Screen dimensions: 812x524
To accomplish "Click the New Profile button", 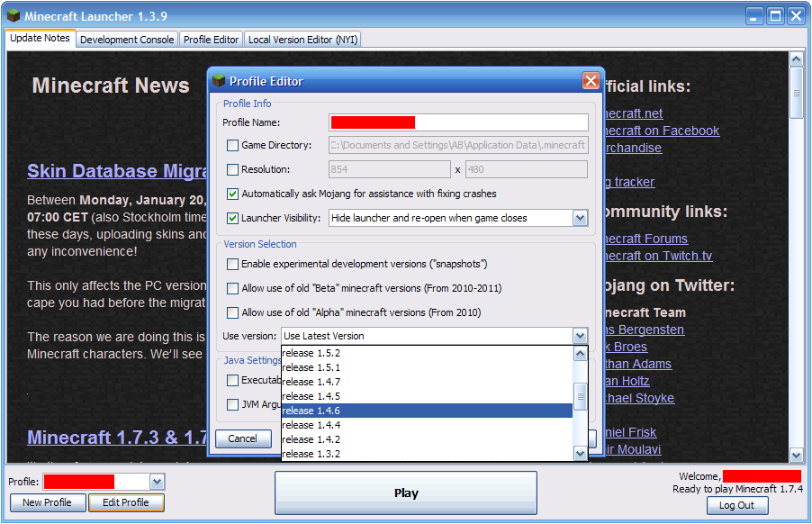I will [47, 502].
